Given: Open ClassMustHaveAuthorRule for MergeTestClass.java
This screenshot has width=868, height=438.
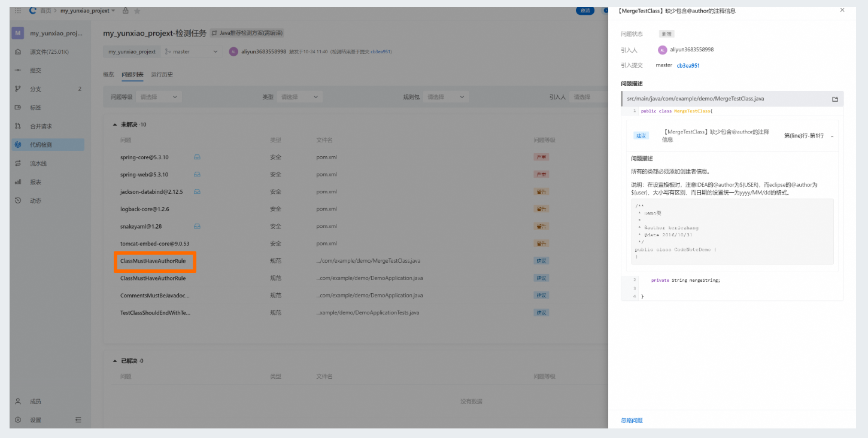Looking at the screenshot, I should point(153,261).
